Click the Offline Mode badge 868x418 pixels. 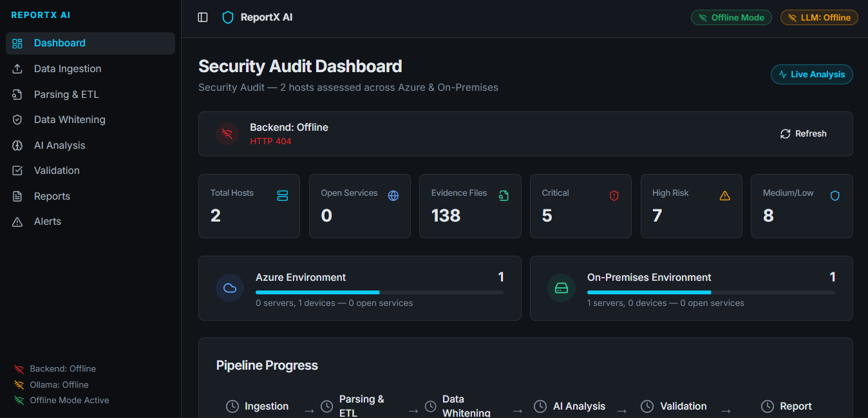coord(731,17)
